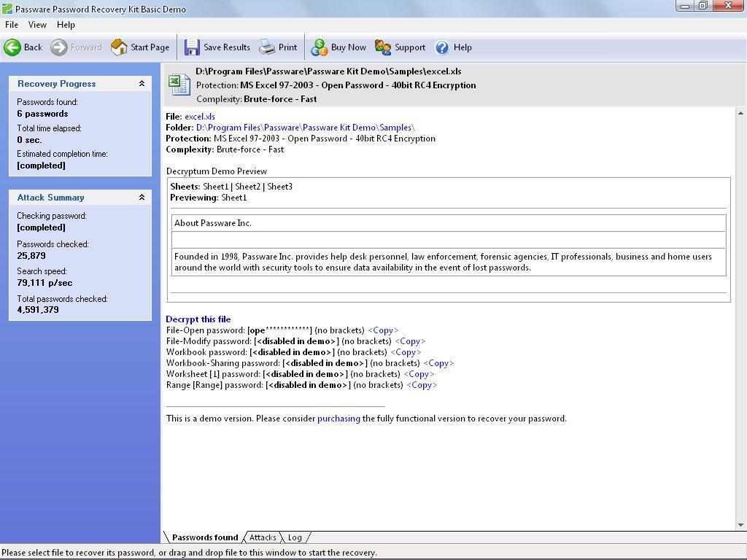The height and width of the screenshot is (560, 747).
Task: Click the 'Decryptum Demo Preview' label
Action: click(217, 171)
